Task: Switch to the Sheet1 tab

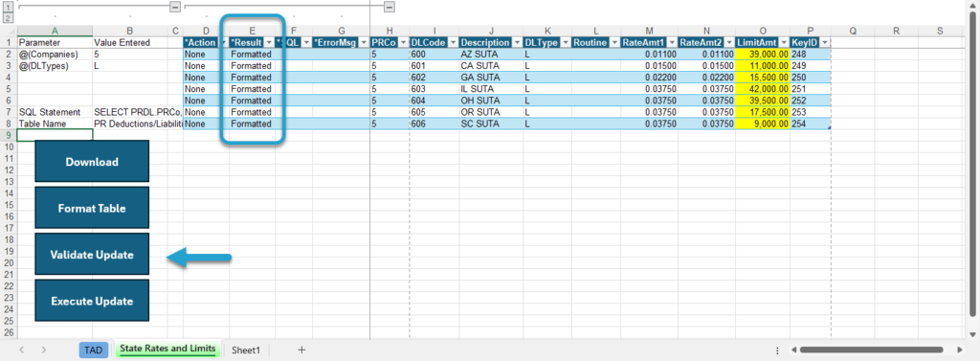Action: pyautogui.click(x=246, y=350)
